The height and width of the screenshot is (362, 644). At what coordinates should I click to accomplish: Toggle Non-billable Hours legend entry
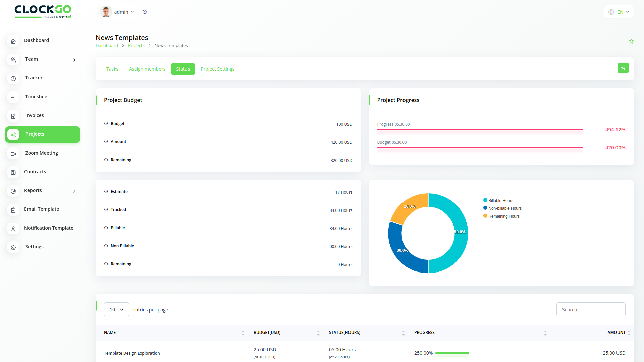504,208
